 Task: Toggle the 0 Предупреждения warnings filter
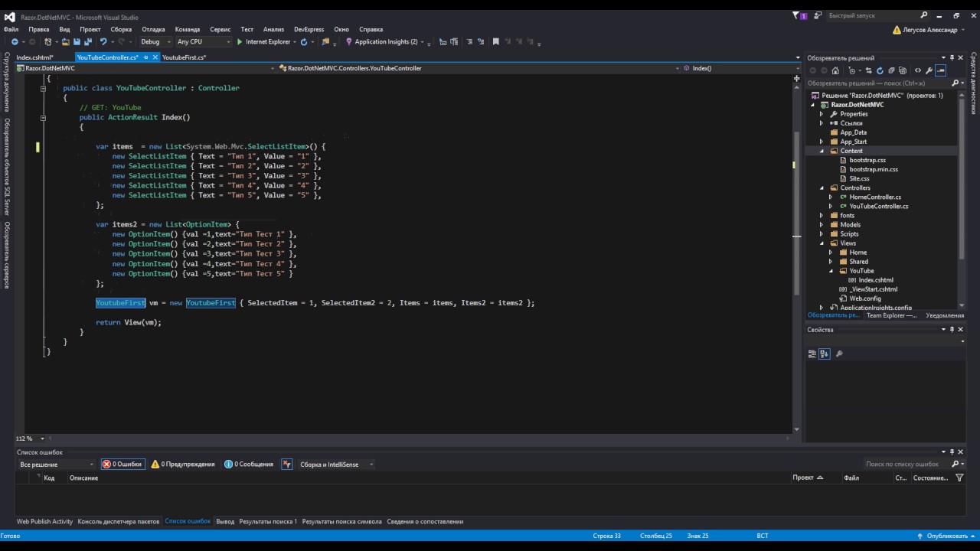[x=183, y=464]
